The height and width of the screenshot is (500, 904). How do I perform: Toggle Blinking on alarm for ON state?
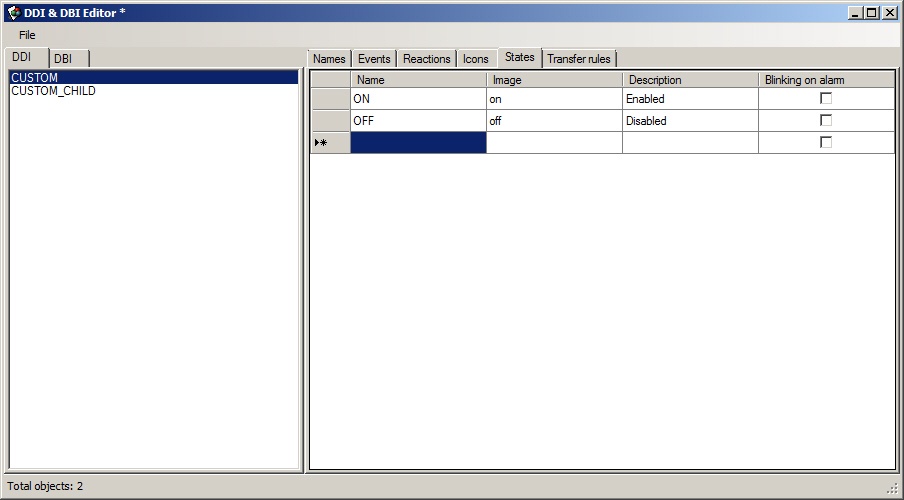click(826, 99)
